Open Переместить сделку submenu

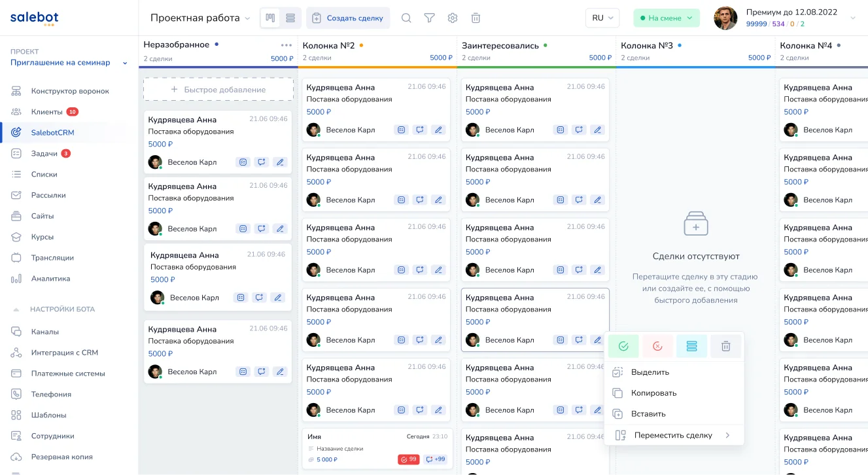673,435
